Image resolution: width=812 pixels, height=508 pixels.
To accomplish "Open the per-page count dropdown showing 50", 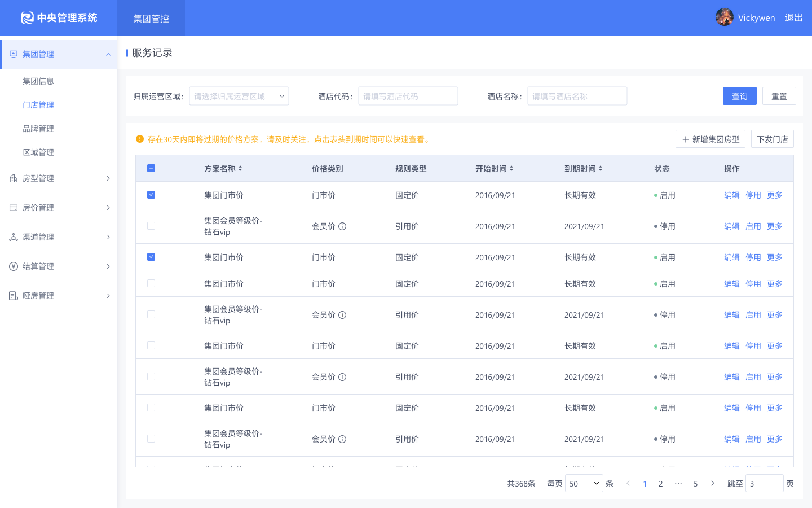I will (584, 483).
